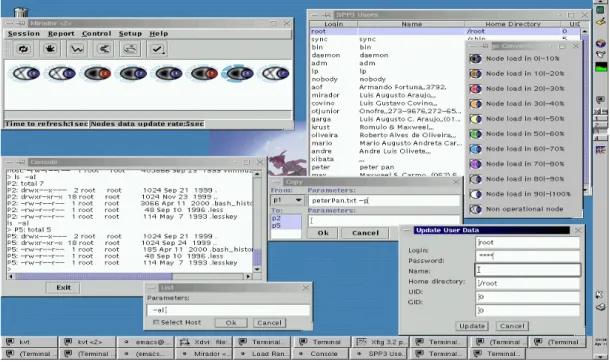Click the 'Node load in 90-100%' legend icon
Viewport: 610px width, 362px height.
coord(475,194)
